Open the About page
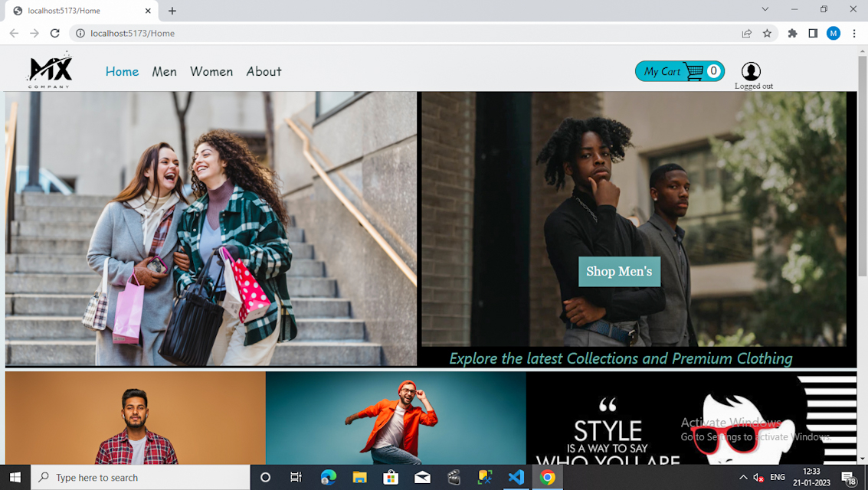868x490 pixels. tap(264, 71)
